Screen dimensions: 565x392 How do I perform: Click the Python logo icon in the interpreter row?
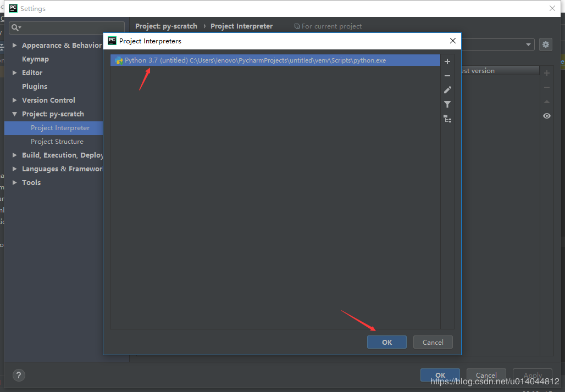tap(119, 60)
